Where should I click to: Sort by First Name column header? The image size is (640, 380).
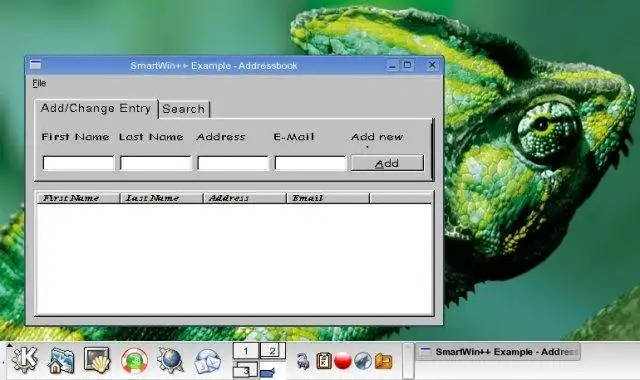[78, 198]
